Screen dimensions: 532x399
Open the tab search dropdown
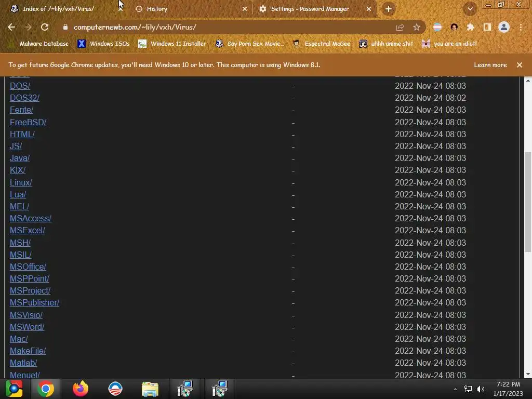(x=470, y=9)
